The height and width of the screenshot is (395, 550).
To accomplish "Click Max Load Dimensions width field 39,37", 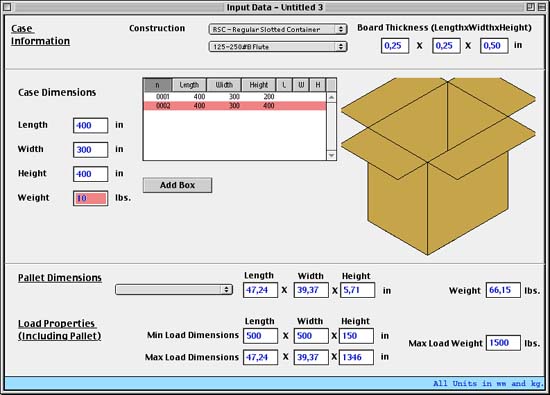I will 311,357.
